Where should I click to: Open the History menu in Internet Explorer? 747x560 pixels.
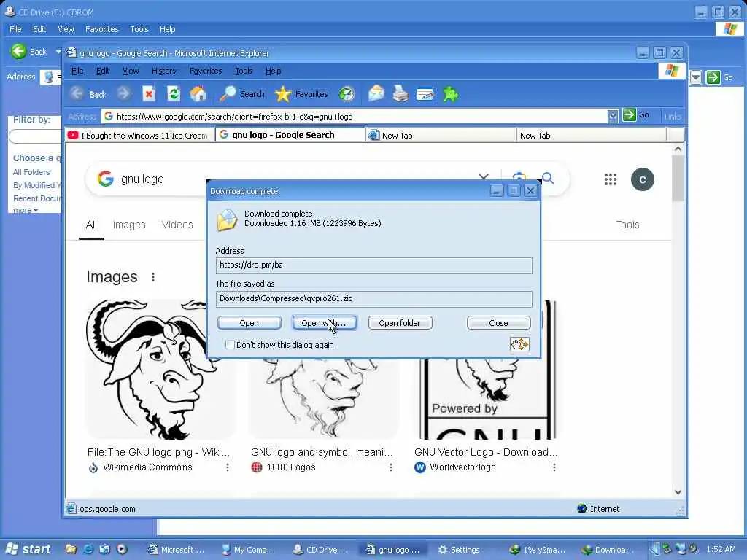pos(164,71)
